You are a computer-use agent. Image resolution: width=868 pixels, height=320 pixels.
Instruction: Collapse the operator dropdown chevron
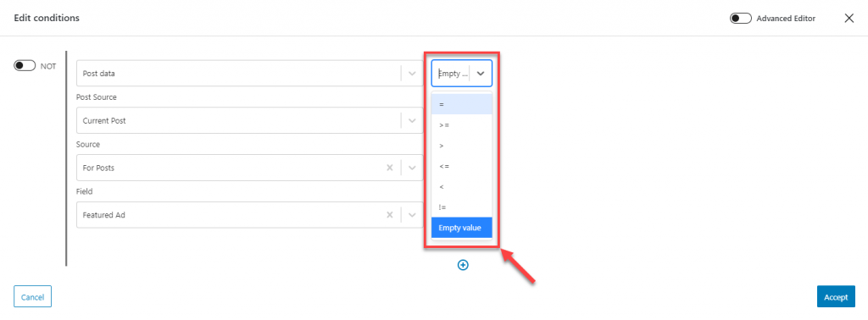[481, 74]
